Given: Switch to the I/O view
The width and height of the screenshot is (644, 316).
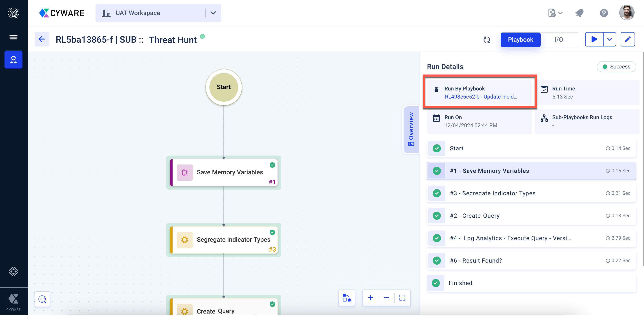Looking at the screenshot, I should (558, 39).
